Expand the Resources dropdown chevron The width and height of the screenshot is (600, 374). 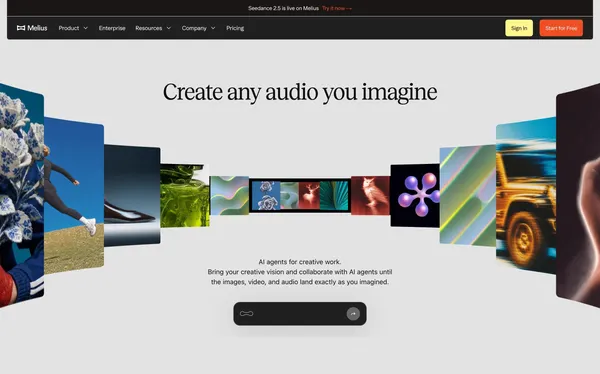point(169,28)
